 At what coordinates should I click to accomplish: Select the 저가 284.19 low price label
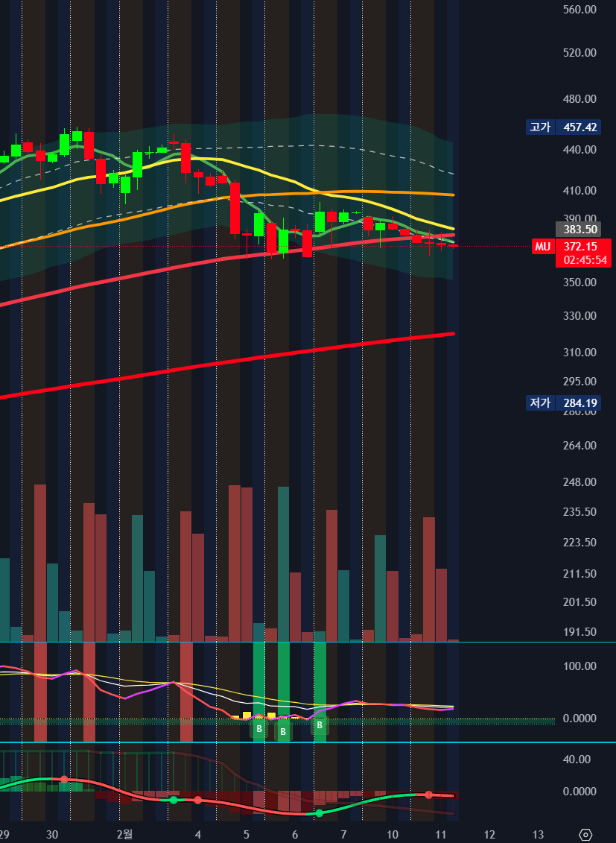point(563,403)
